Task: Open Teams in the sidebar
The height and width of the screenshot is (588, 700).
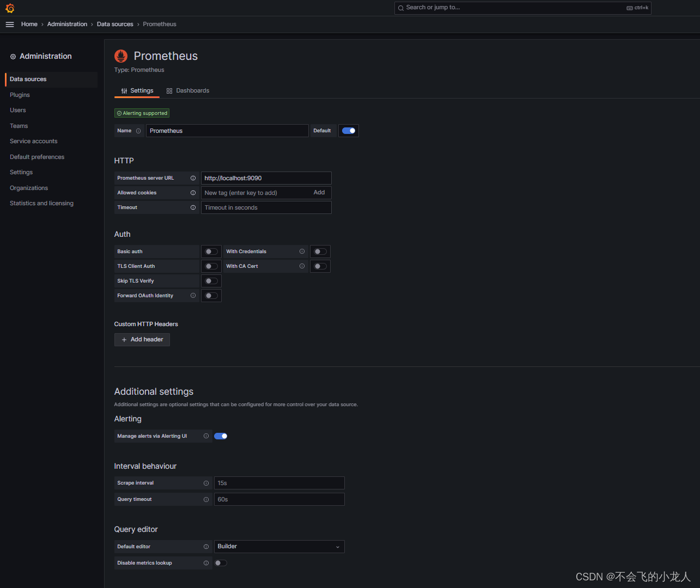Action: pyautogui.click(x=19, y=126)
